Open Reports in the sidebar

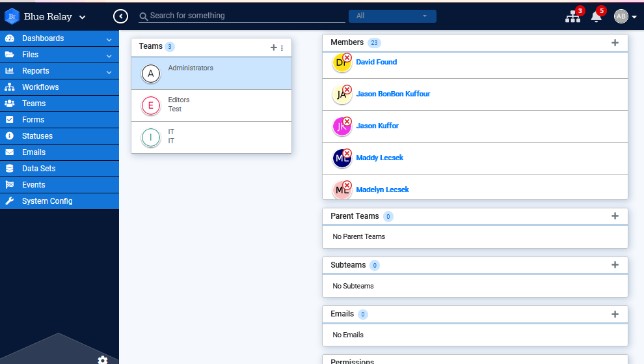coord(60,71)
